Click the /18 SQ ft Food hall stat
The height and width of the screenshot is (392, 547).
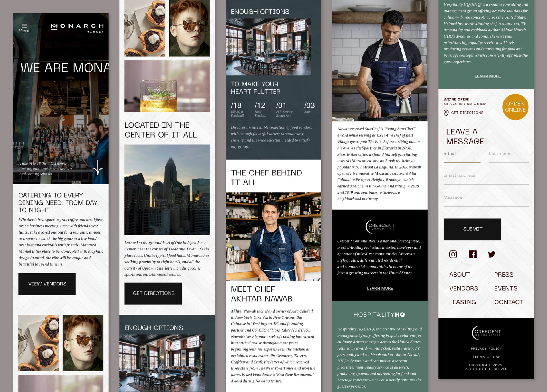pyautogui.click(x=237, y=110)
